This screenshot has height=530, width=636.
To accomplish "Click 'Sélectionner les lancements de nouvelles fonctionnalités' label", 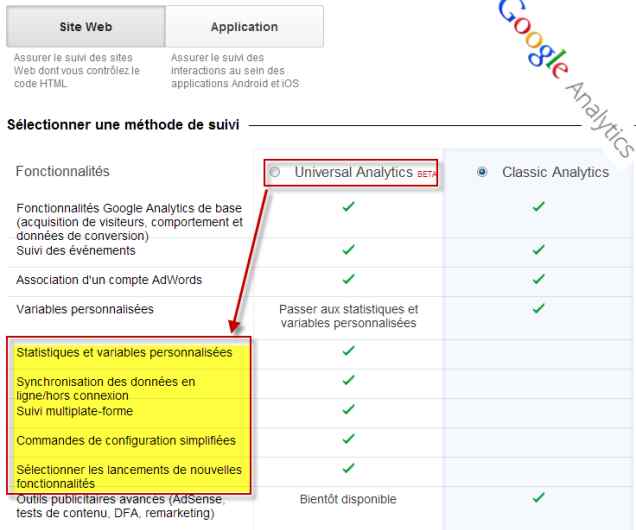I will [x=129, y=476].
